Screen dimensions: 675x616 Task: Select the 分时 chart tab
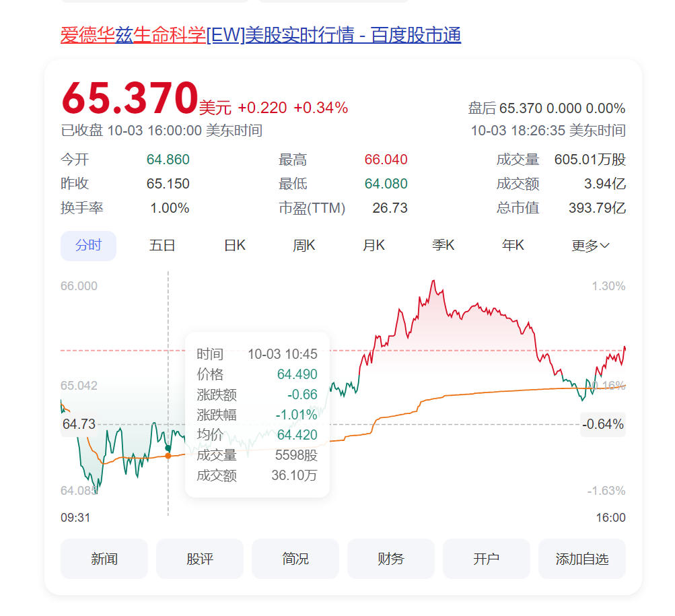pyautogui.click(x=88, y=246)
